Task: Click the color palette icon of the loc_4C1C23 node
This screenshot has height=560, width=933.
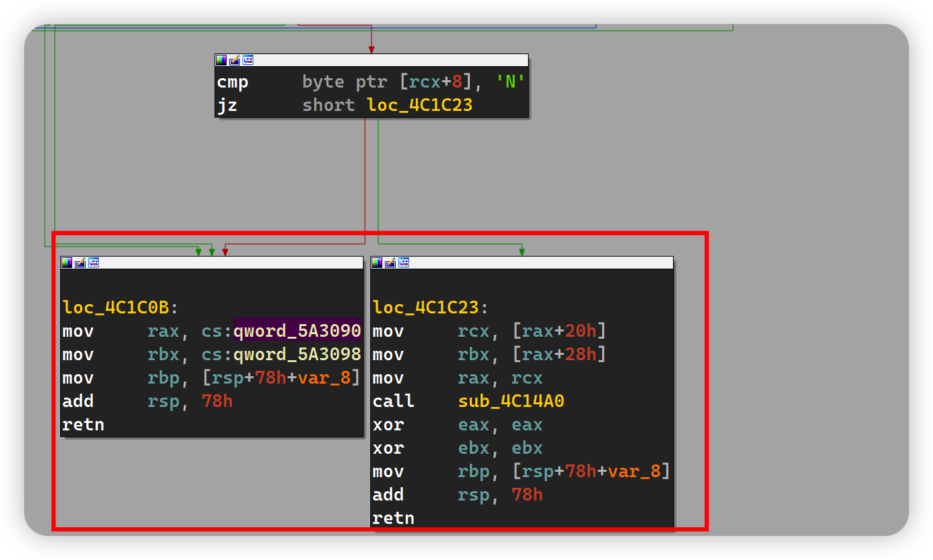Action: (376, 263)
